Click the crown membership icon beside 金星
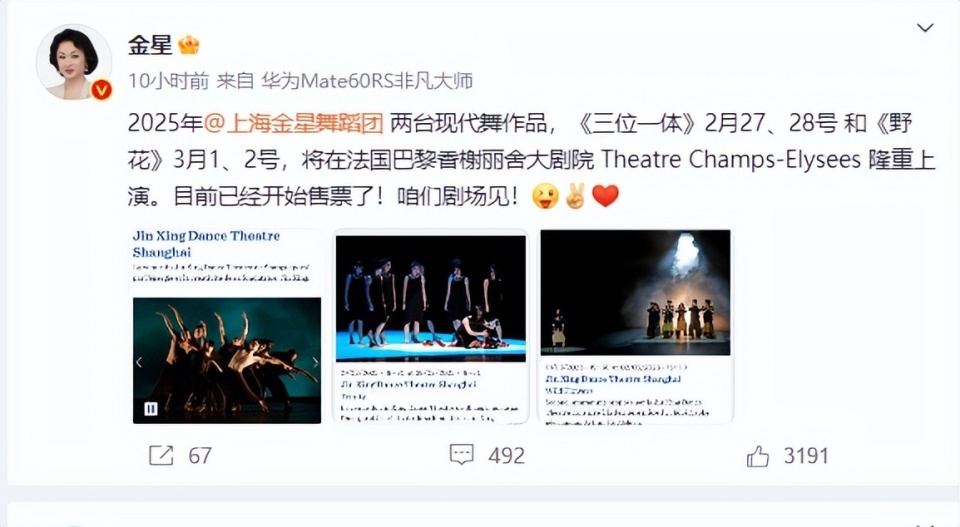The width and height of the screenshot is (960, 527). 189,45
